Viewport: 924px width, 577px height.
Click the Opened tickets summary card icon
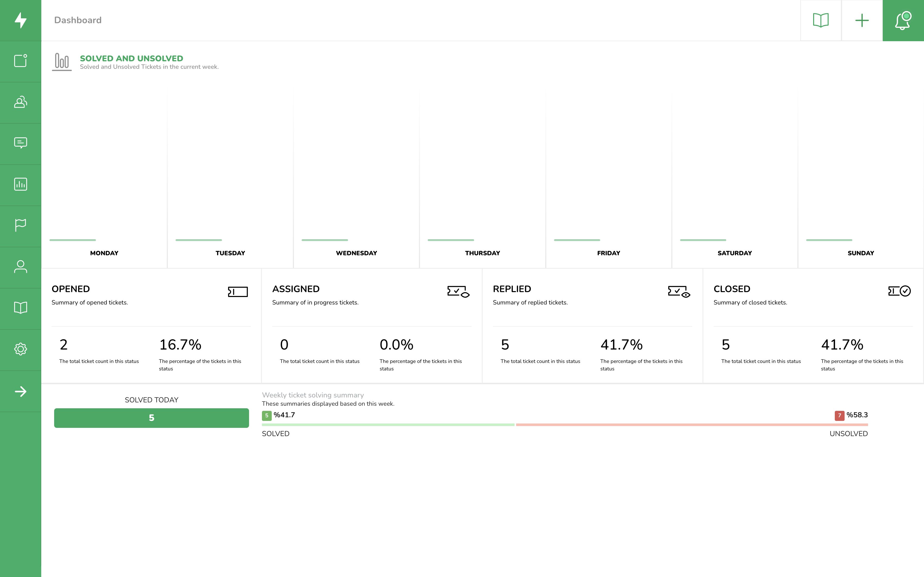(238, 292)
